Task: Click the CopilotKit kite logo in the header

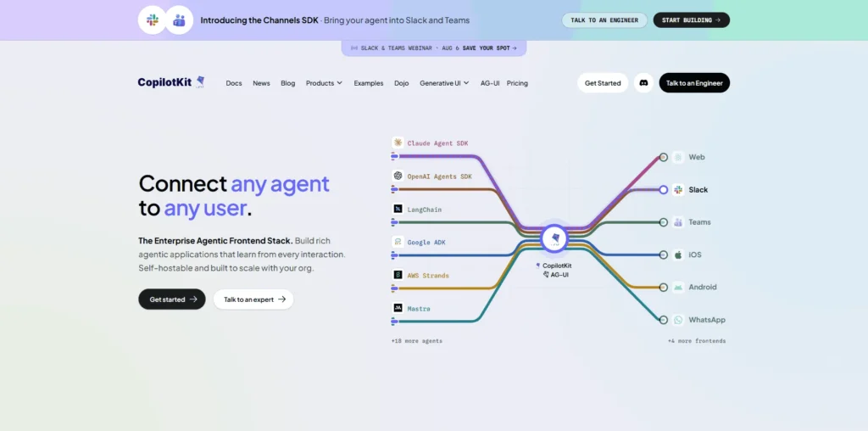Action: point(200,82)
